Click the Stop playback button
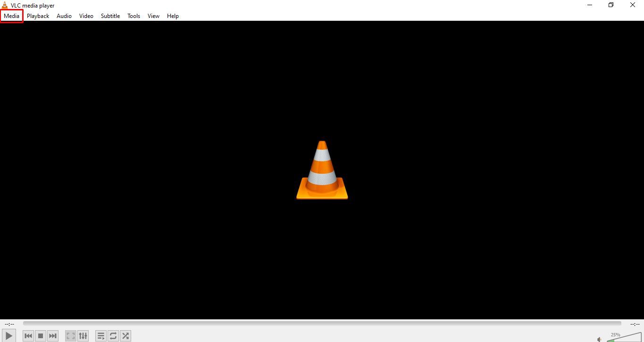This screenshot has height=342, width=644. tap(41, 336)
